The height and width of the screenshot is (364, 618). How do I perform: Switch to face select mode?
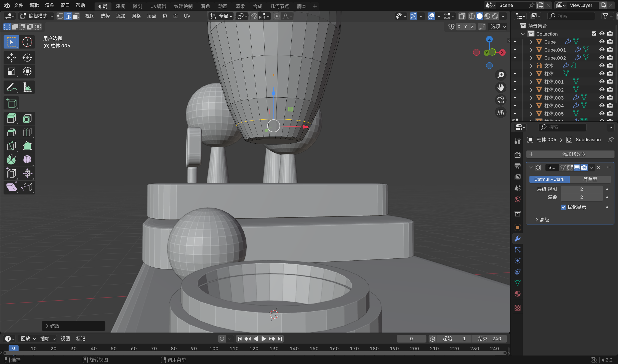[76, 16]
